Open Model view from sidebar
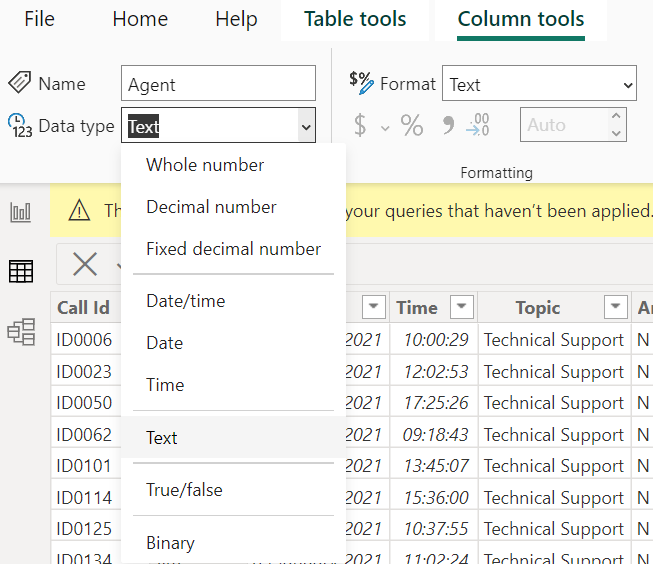653x564 pixels. tap(21, 332)
